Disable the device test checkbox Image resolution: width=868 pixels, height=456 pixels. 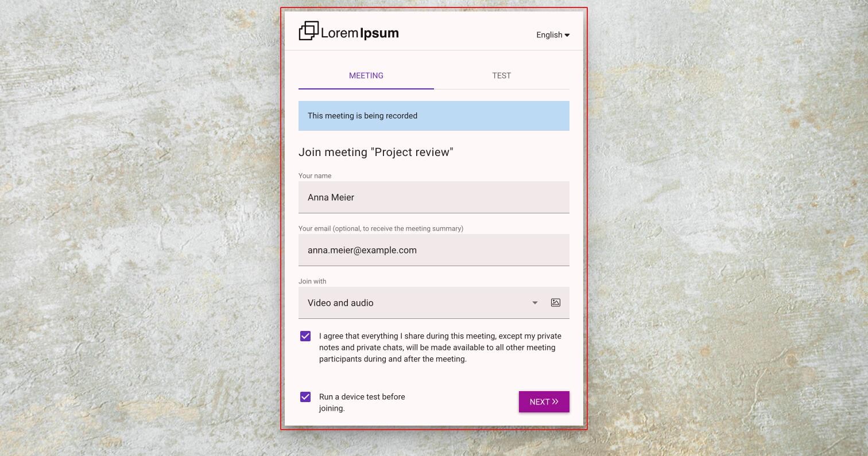pos(305,397)
